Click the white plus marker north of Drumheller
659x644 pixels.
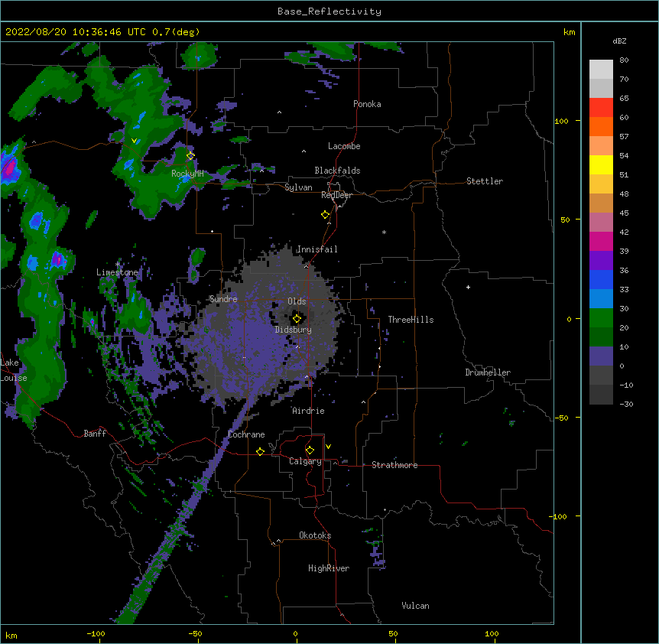468,287
